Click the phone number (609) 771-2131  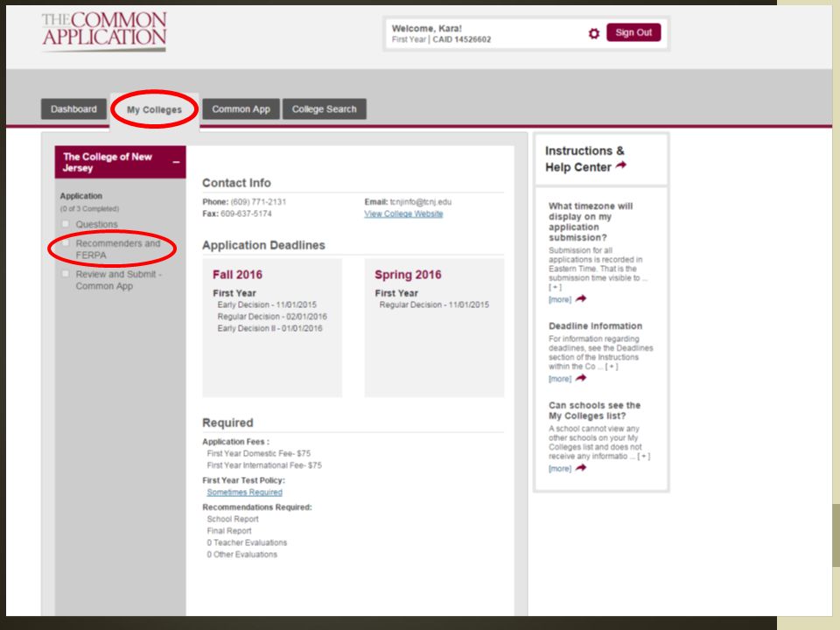click(x=258, y=202)
